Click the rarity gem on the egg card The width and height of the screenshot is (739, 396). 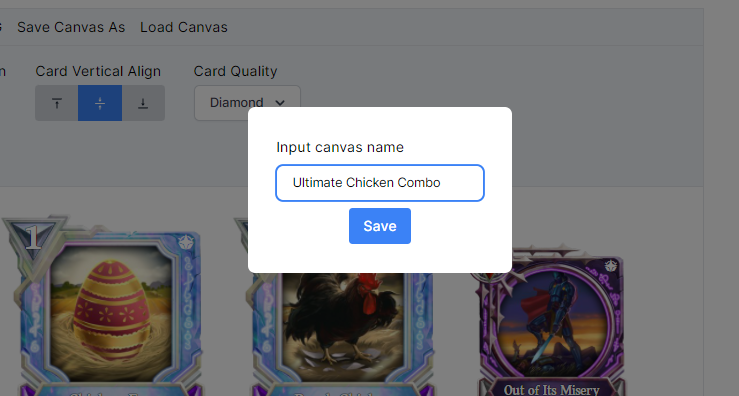click(186, 243)
